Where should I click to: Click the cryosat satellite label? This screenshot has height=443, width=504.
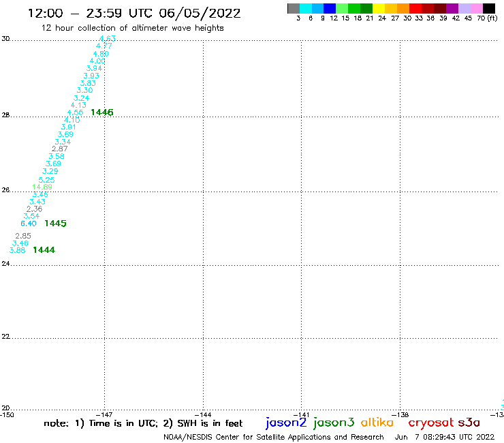coord(431,423)
